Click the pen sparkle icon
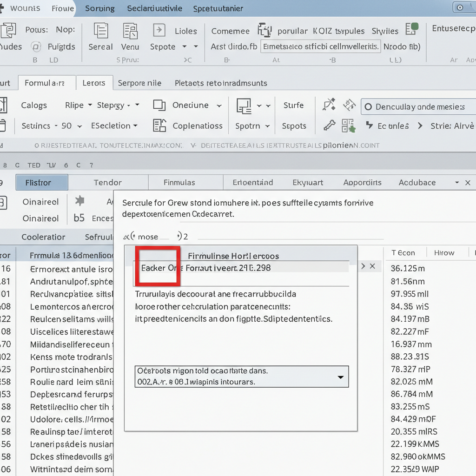The image size is (476, 476). coord(329,105)
